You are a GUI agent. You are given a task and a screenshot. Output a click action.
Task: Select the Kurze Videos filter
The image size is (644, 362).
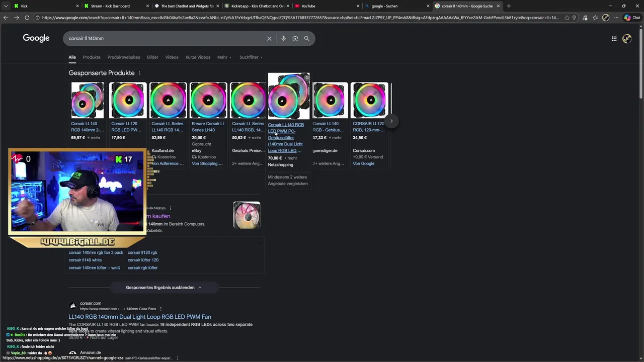pos(198,57)
